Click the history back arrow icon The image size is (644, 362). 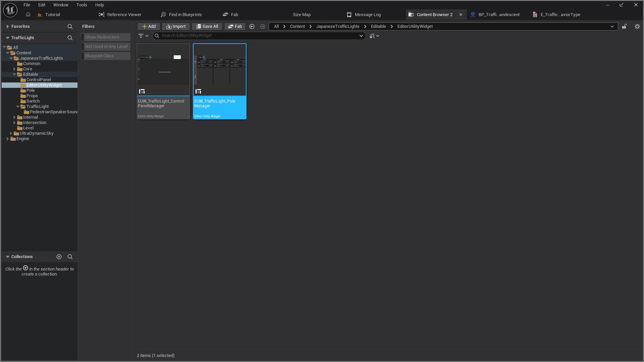252,26
